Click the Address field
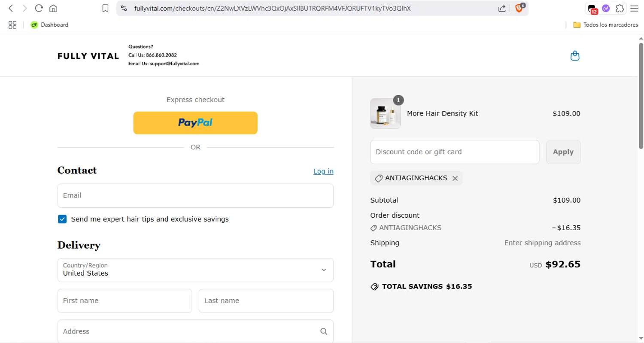This screenshot has height=343, width=644. (x=195, y=331)
